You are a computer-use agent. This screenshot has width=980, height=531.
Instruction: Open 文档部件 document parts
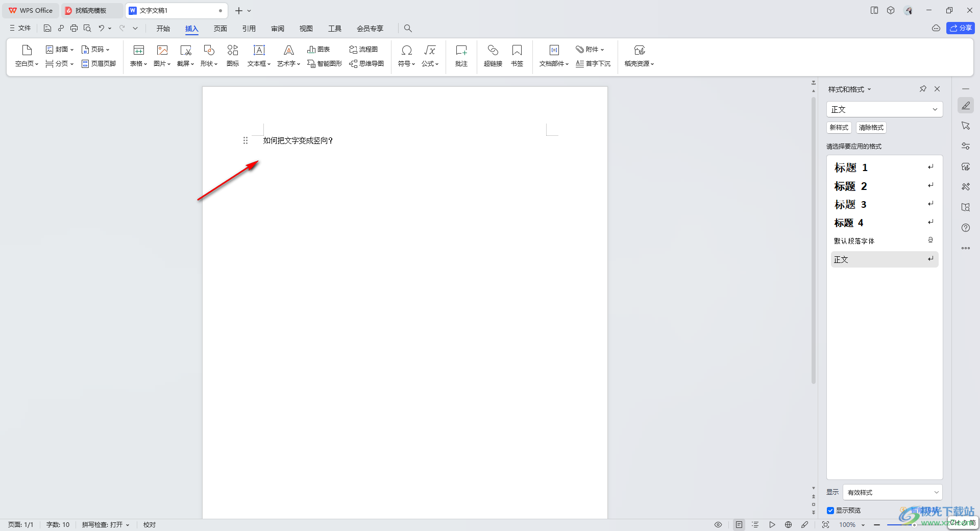554,56
